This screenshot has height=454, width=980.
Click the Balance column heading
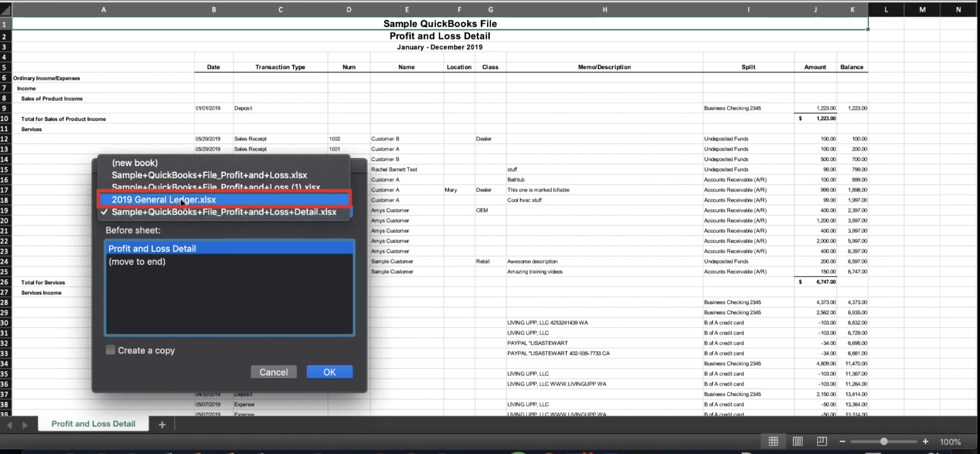852,67
